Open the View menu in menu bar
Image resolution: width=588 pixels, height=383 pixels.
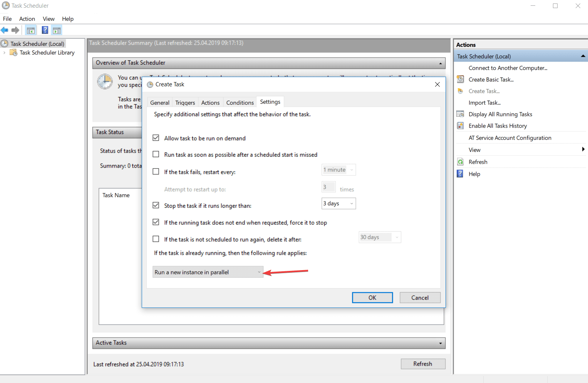tap(49, 19)
